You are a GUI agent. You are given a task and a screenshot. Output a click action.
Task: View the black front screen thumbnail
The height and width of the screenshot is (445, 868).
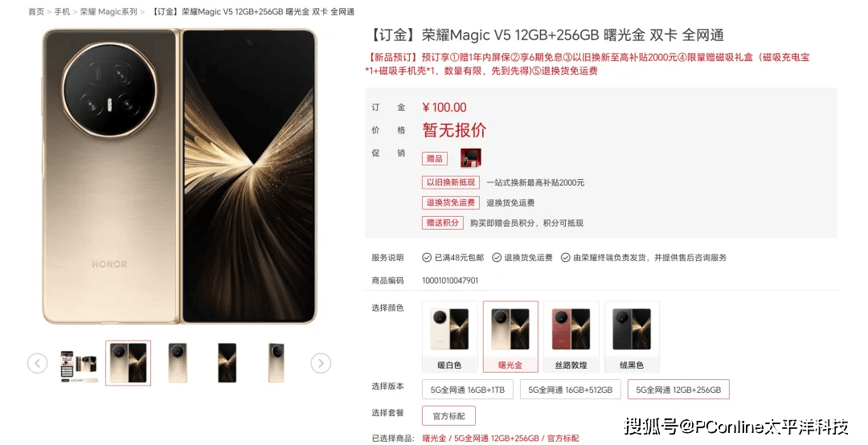click(227, 363)
